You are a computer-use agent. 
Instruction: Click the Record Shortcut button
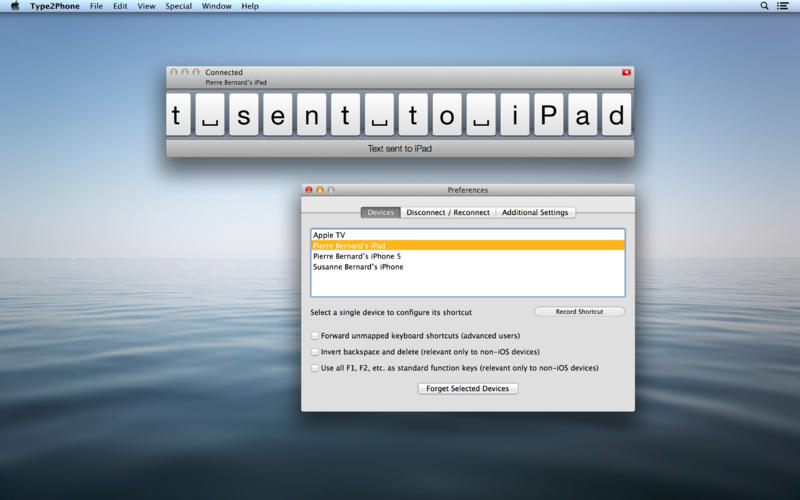(579, 312)
